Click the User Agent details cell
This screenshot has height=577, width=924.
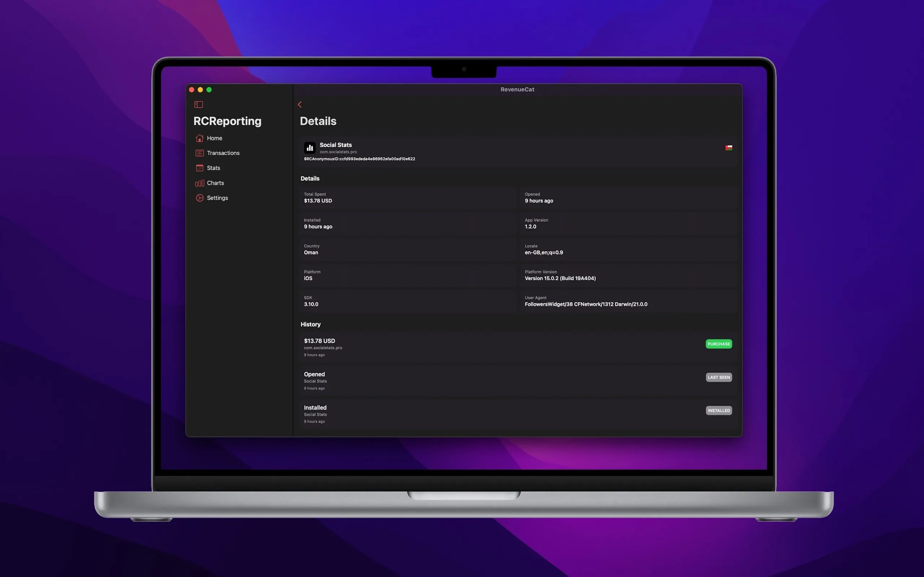(x=628, y=301)
